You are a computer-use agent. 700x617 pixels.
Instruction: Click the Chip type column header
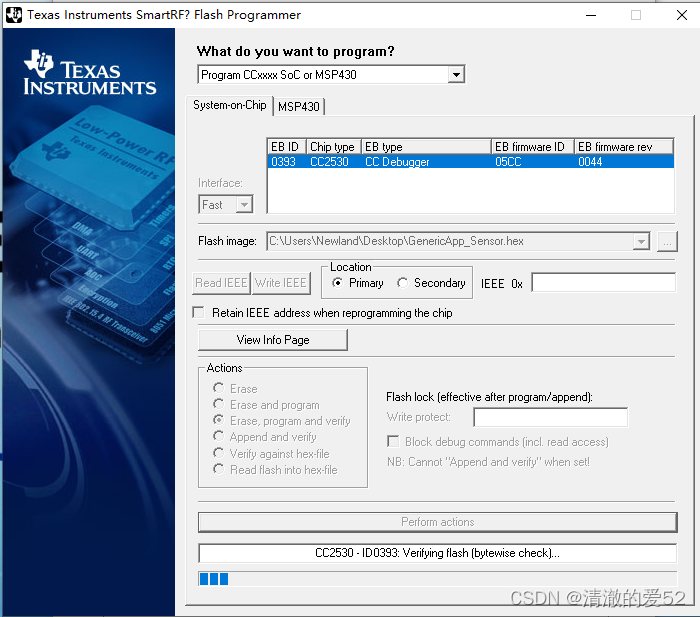tap(333, 147)
